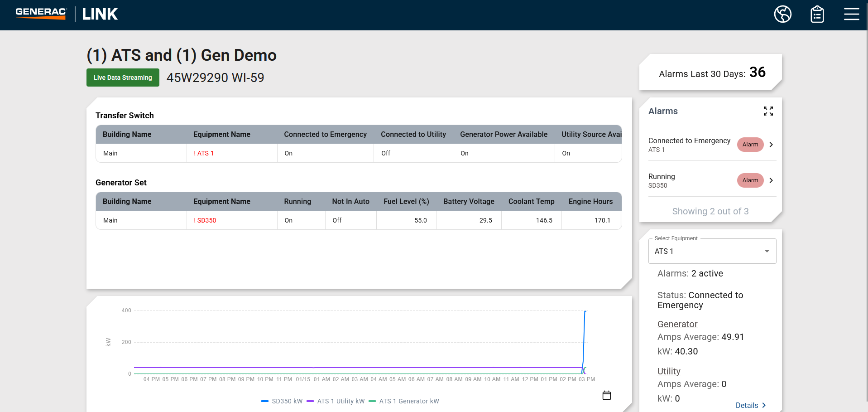Open the chart calendar date picker
The height and width of the screenshot is (412, 868).
607,395
